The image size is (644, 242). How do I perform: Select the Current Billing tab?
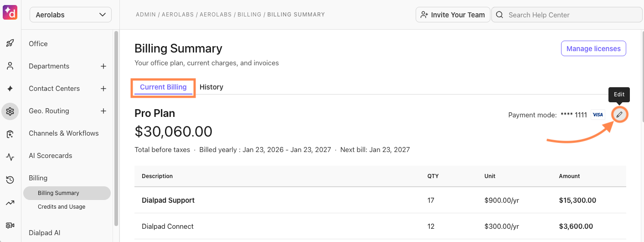(163, 87)
